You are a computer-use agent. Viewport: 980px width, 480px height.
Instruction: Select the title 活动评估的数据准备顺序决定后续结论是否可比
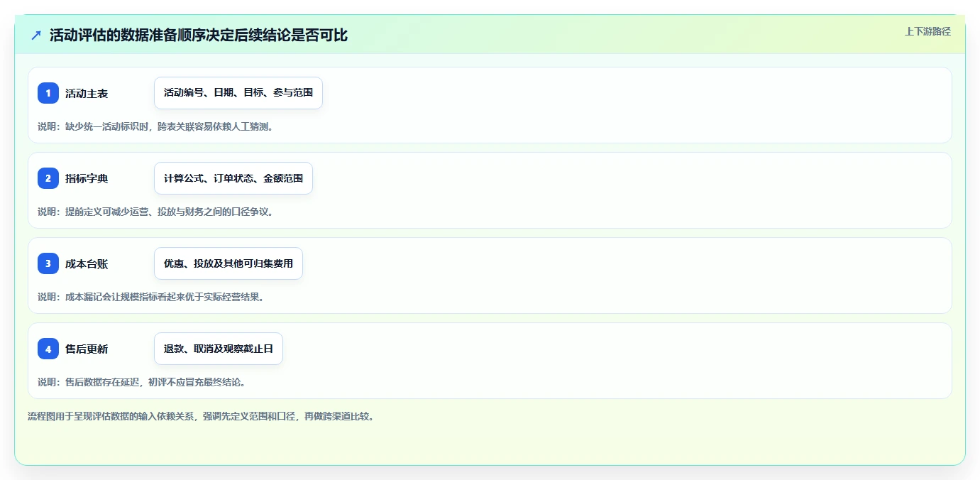point(199,35)
